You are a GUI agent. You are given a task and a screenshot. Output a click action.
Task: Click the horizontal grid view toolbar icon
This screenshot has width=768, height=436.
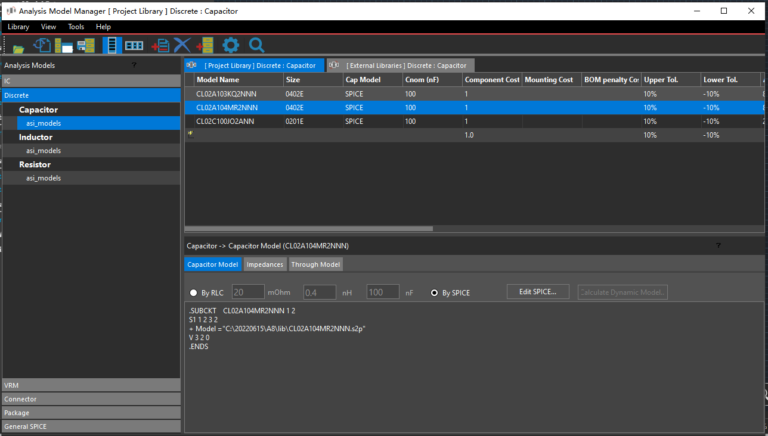[135, 45]
